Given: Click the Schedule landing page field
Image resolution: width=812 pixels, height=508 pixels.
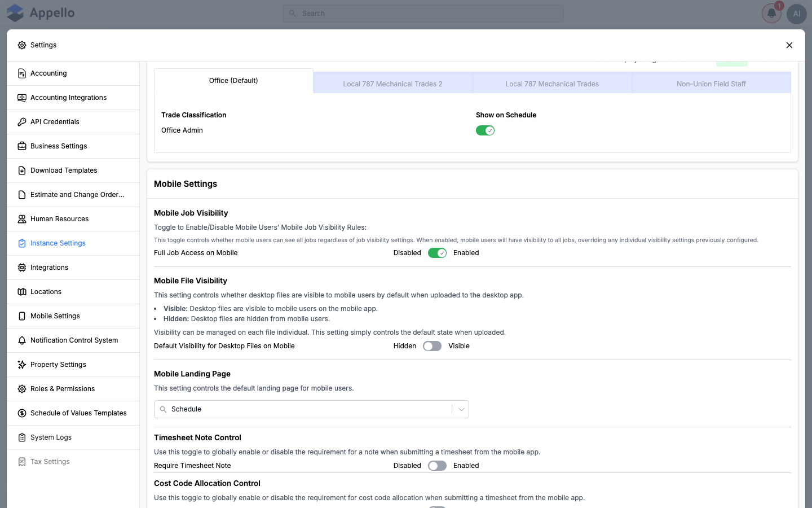Looking at the screenshot, I should coord(311,409).
